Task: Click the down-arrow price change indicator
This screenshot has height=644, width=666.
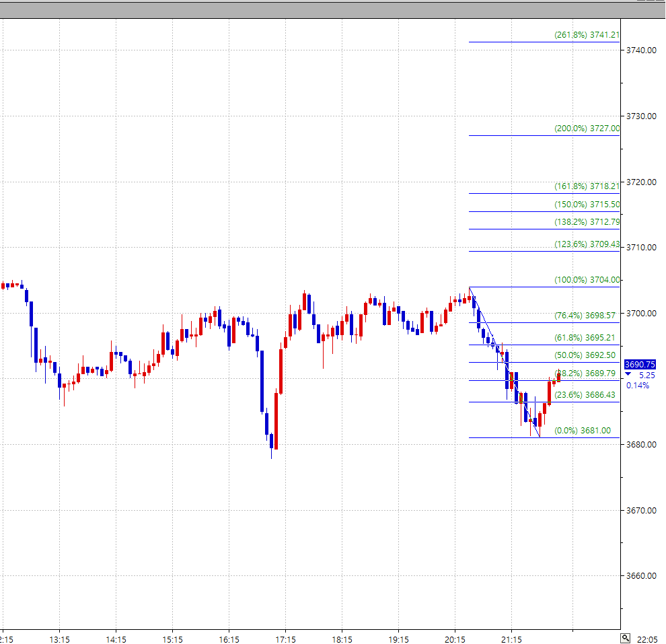Action: pos(628,375)
